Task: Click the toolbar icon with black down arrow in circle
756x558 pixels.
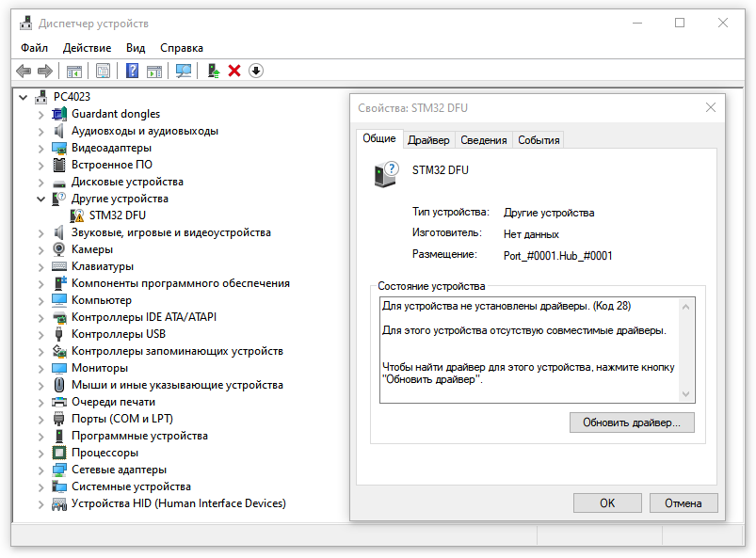Action: (255, 71)
